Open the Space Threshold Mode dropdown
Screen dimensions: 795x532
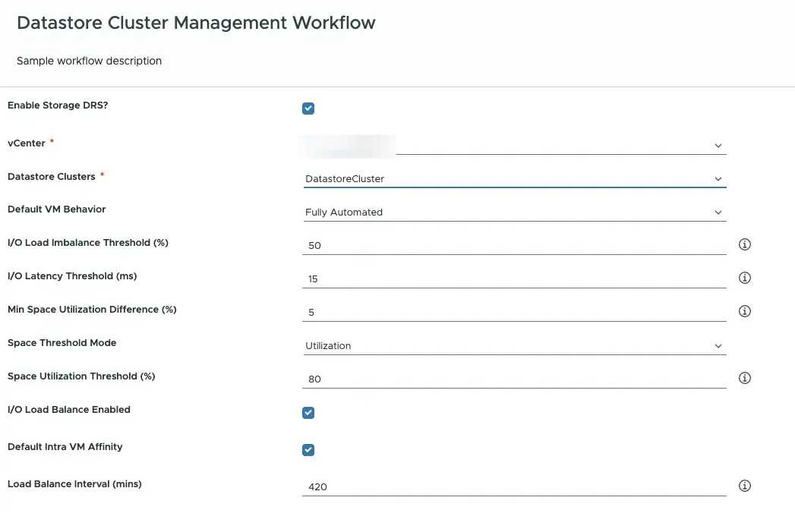(x=515, y=346)
